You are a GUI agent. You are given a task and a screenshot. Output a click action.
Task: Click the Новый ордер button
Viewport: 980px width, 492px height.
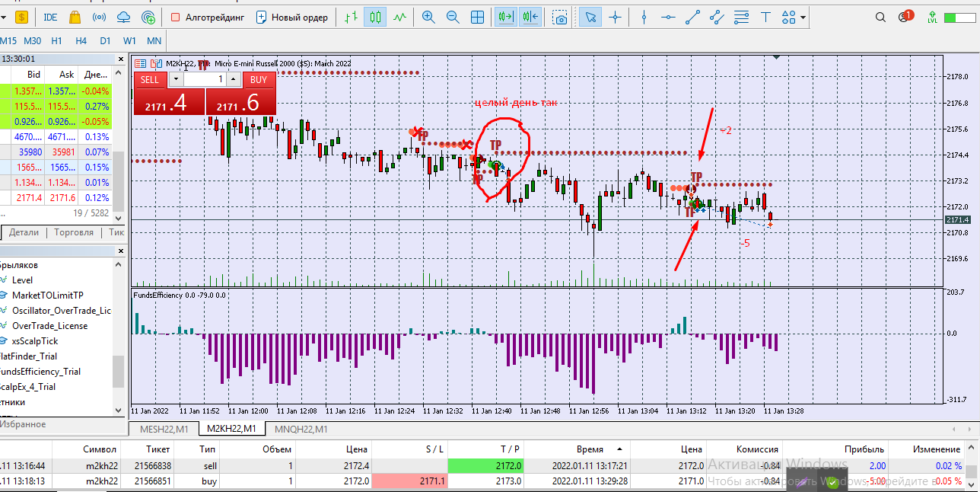292,17
